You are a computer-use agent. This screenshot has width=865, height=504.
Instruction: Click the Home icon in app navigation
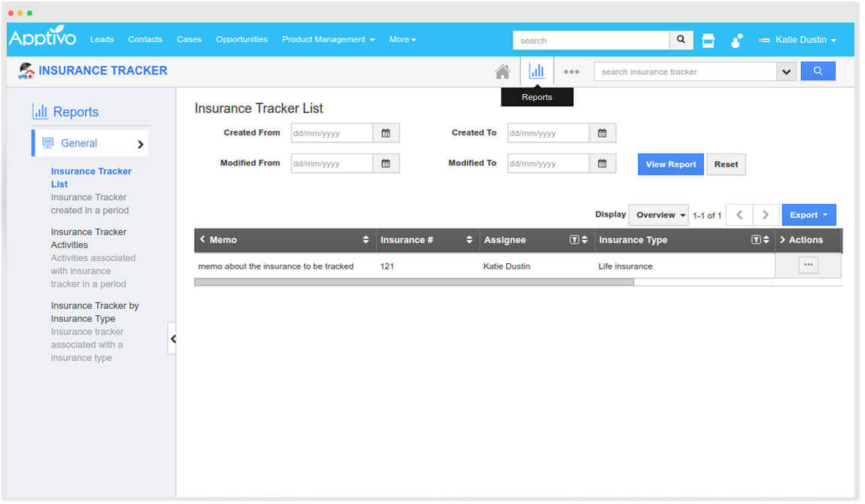coord(502,71)
